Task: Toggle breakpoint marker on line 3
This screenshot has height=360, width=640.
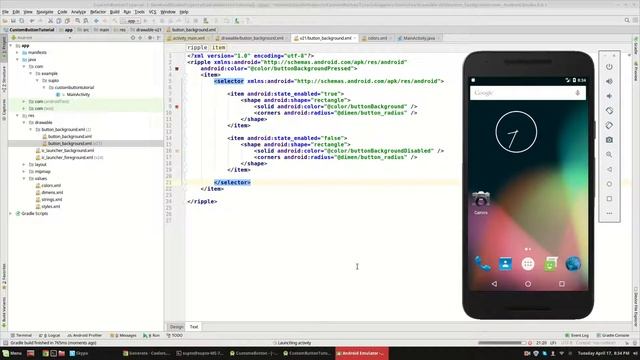Action: click(x=177, y=69)
